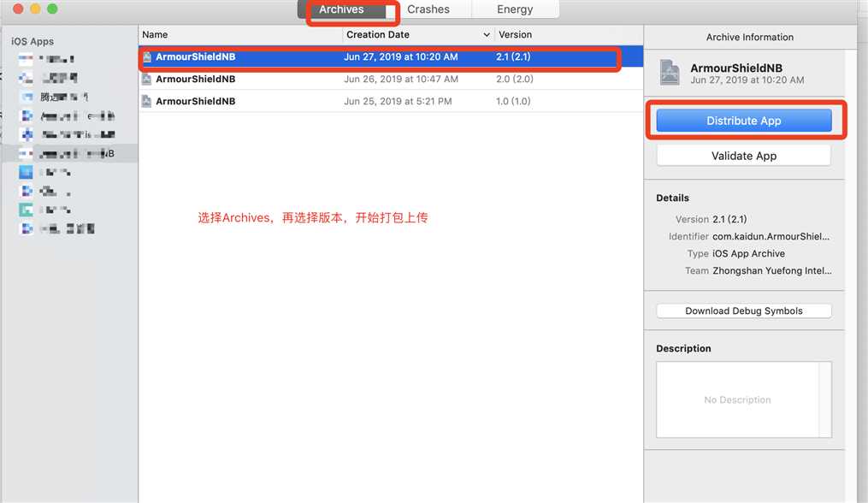The width and height of the screenshot is (868, 503).
Task: Click the Details Version value 2.1 (2.1)
Action: (729, 219)
